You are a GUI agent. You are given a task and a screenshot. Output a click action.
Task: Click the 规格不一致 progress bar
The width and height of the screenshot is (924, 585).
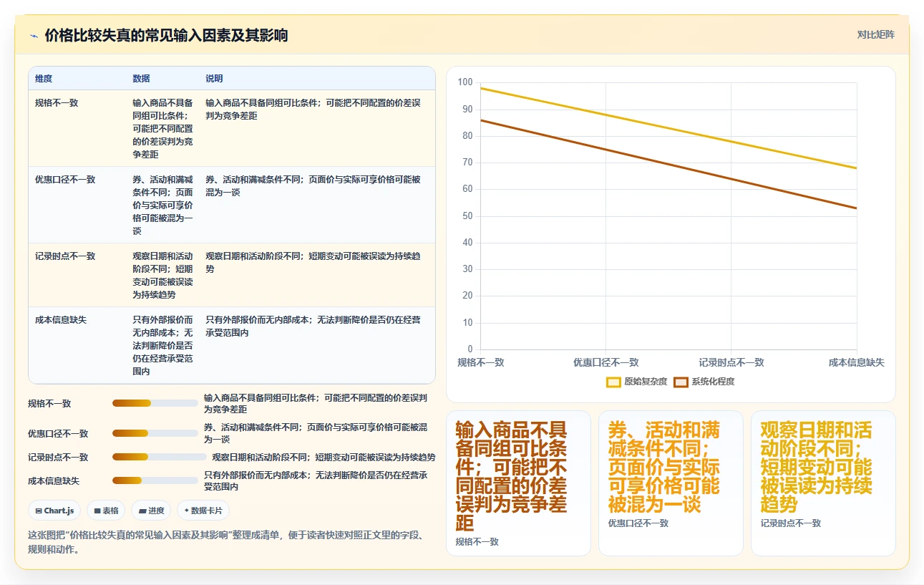pos(155,403)
